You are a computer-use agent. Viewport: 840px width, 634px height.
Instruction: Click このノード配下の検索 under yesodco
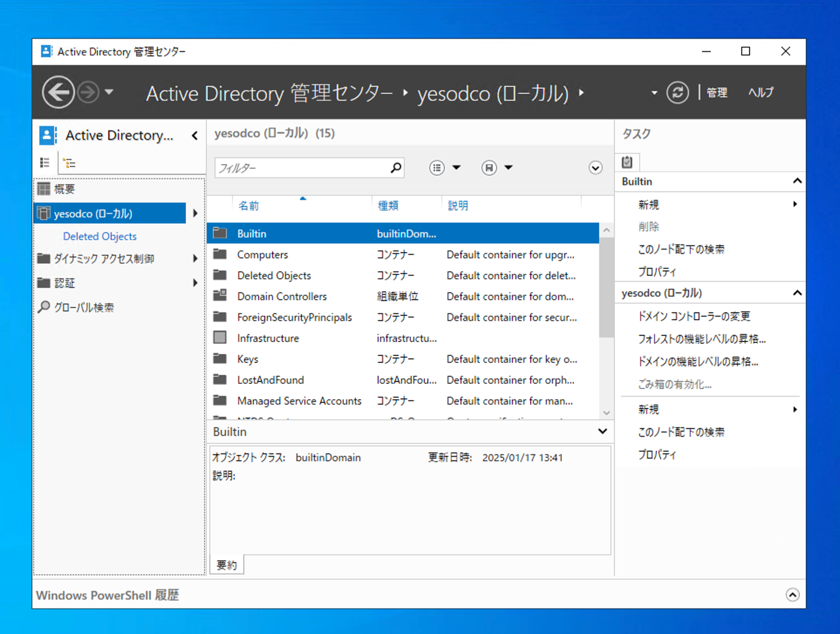tap(680, 432)
